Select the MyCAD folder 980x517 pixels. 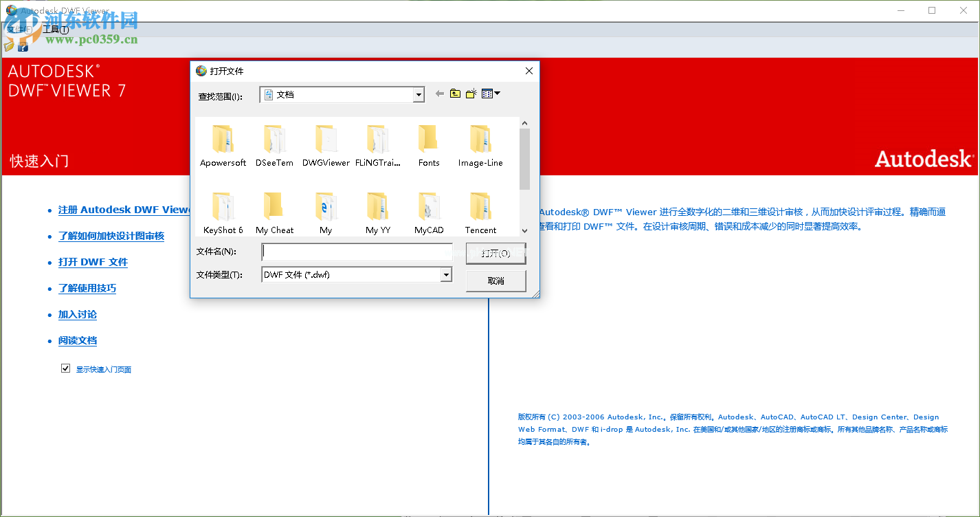(x=429, y=213)
